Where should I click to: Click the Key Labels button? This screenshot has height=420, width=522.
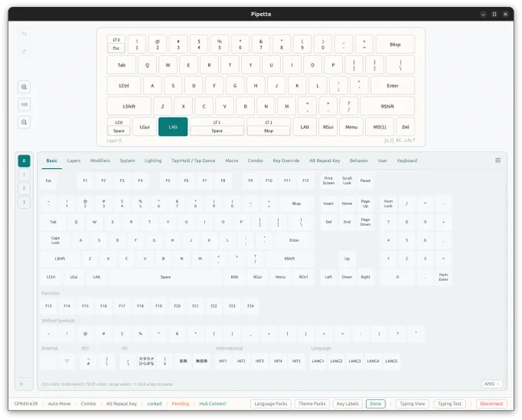(x=348, y=404)
